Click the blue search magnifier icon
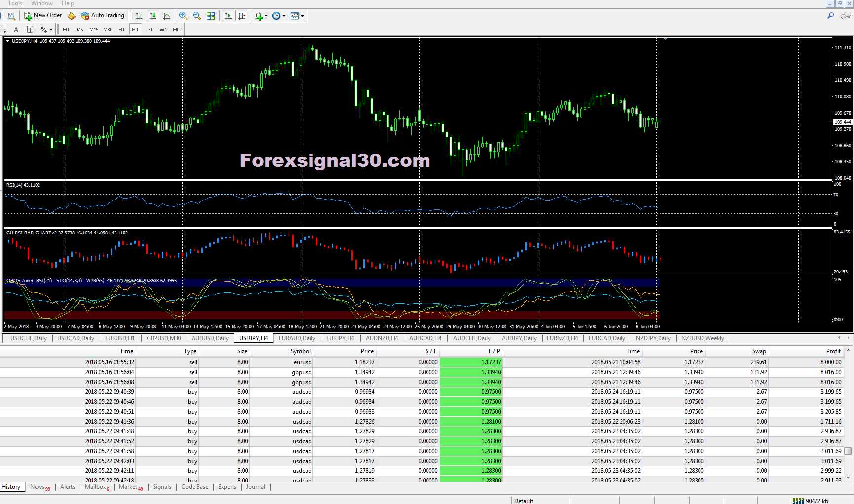The image size is (854, 504). click(831, 16)
